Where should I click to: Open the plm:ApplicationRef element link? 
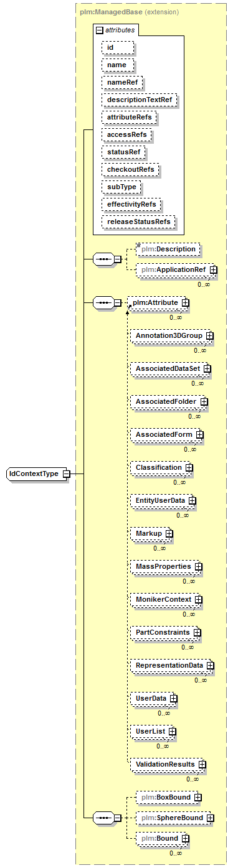173,270
